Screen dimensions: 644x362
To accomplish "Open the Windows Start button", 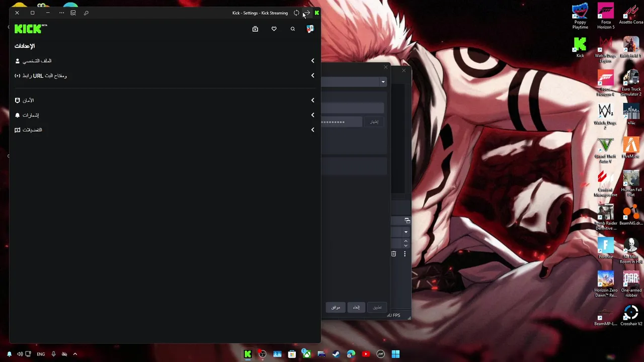I will (395, 354).
